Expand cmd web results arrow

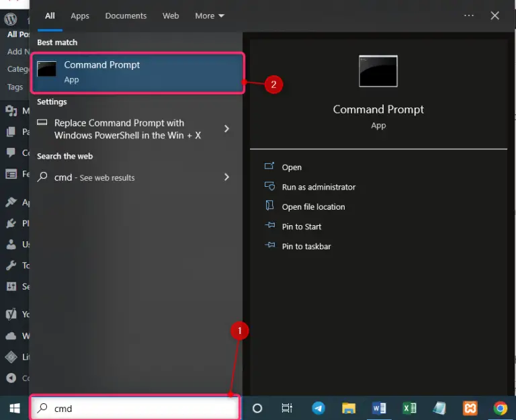tap(226, 177)
